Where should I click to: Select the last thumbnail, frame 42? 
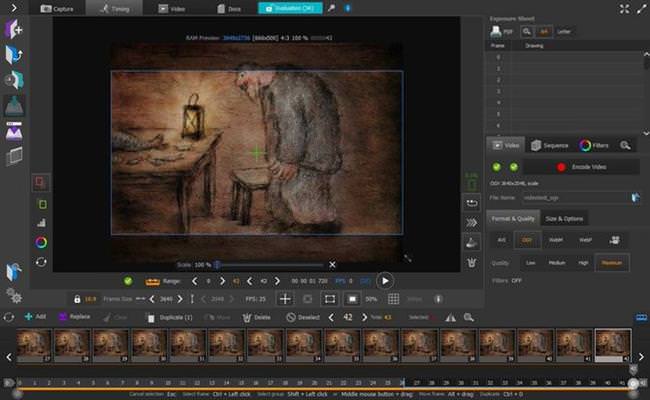point(613,345)
